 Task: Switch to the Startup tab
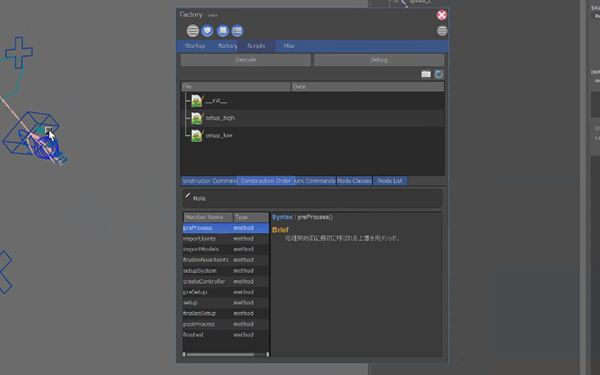(x=195, y=46)
